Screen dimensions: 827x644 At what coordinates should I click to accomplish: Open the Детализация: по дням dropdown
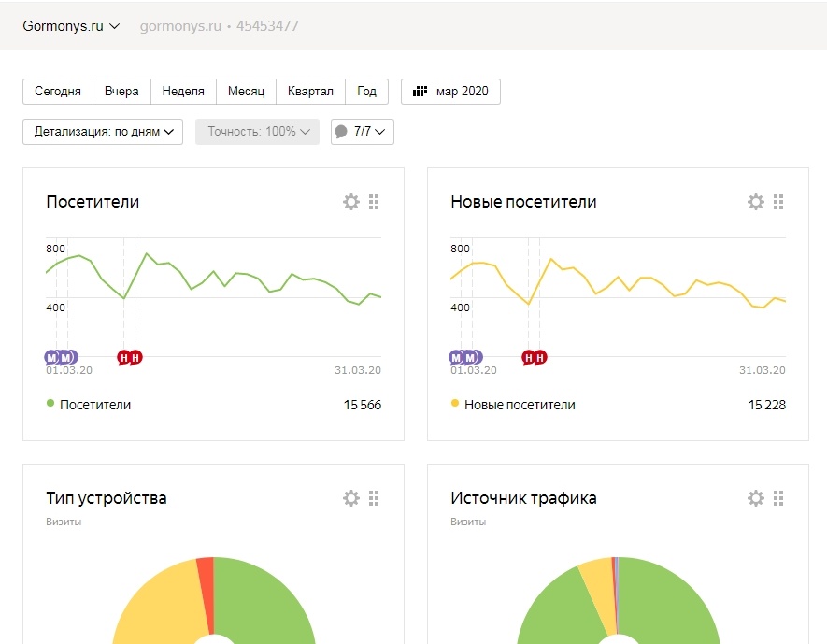tap(103, 132)
